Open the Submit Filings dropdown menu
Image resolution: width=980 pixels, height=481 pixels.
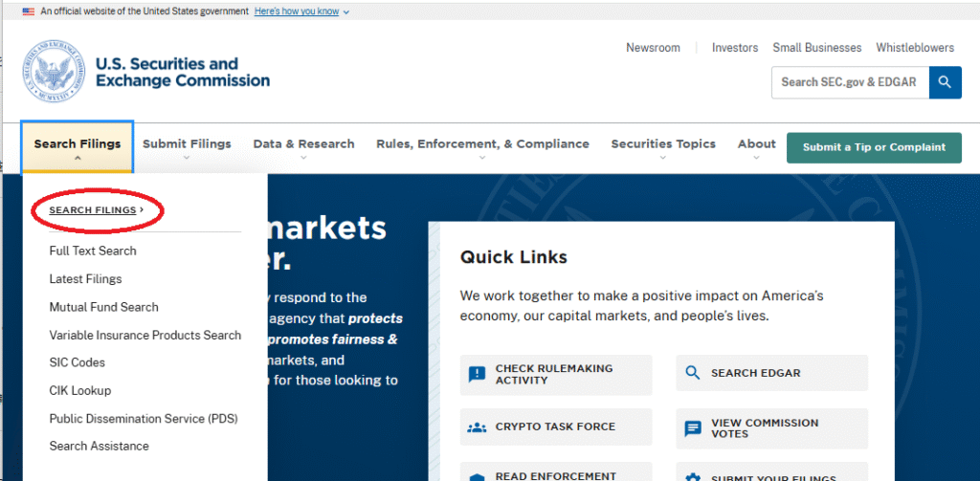(x=187, y=147)
